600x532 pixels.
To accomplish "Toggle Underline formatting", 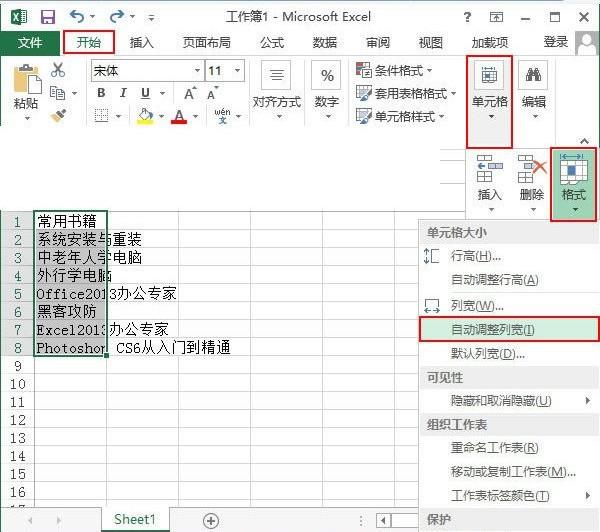I will tap(145, 93).
